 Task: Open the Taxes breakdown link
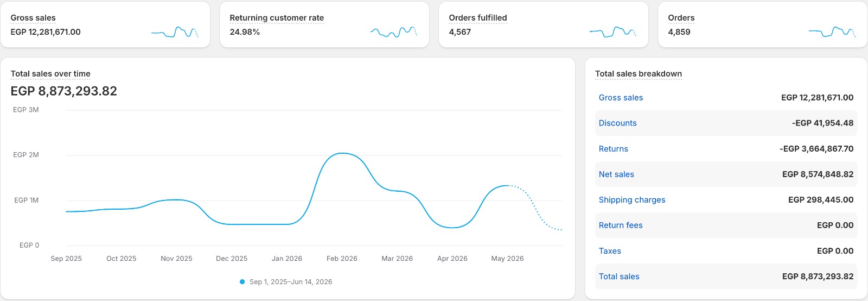pyautogui.click(x=610, y=251)
